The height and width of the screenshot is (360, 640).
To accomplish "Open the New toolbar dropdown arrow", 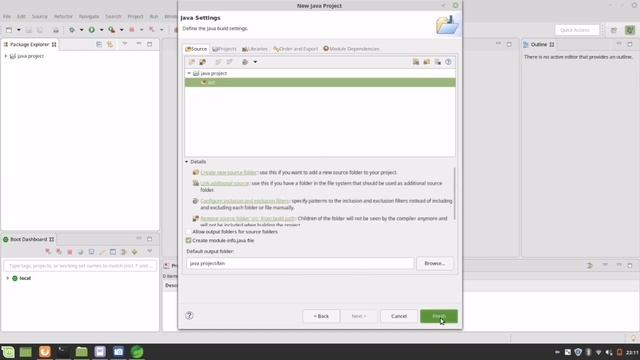I will 18,30.
